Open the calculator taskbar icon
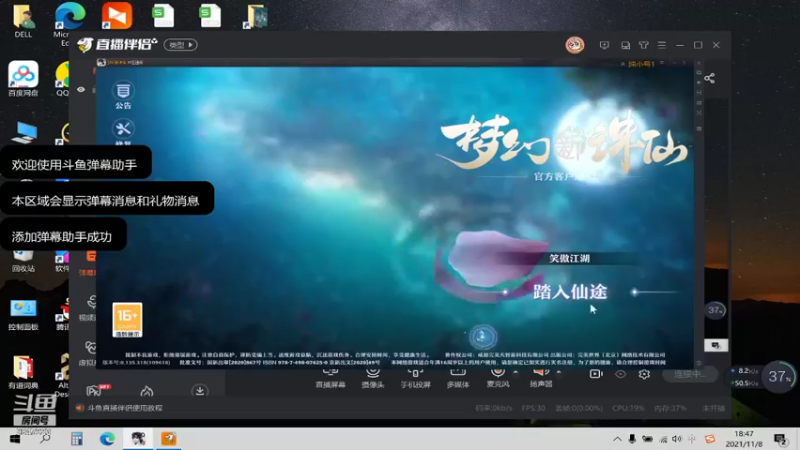The image size is (800, 450). [x=77, y=439]
